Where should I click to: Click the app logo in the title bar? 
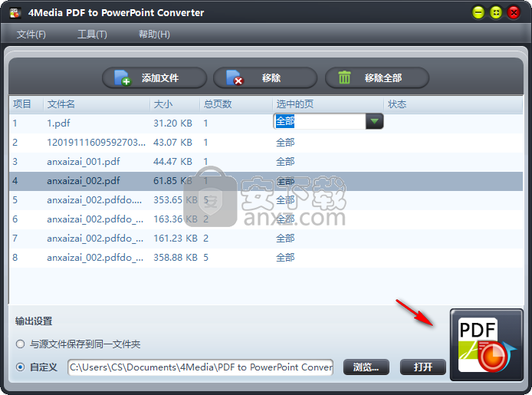pyautogui.click(x=15, y=13)
